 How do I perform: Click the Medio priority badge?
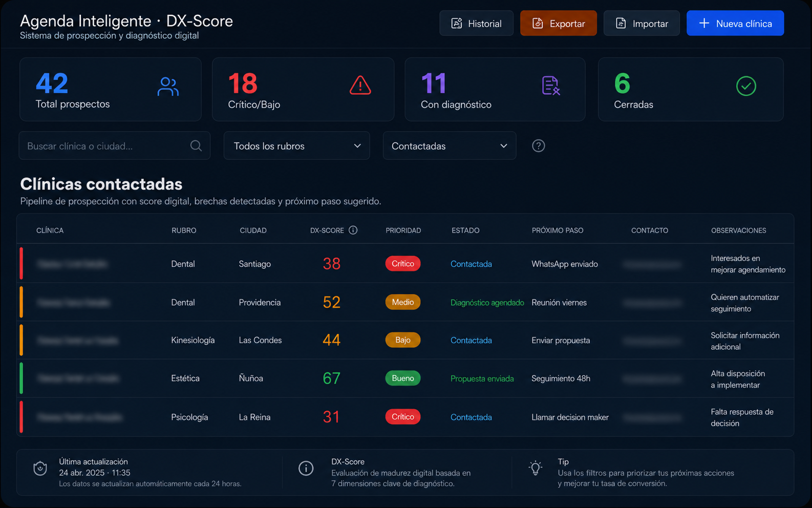(x=403, y=302)
